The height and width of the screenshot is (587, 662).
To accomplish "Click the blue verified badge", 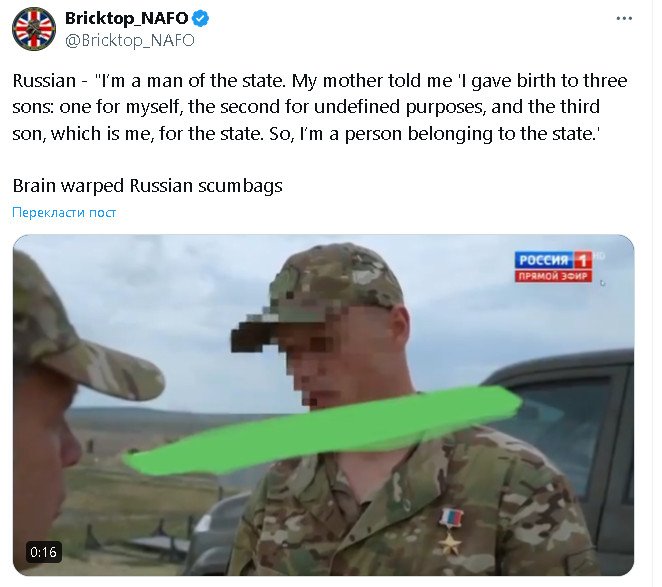I will [x=201, y=19].
